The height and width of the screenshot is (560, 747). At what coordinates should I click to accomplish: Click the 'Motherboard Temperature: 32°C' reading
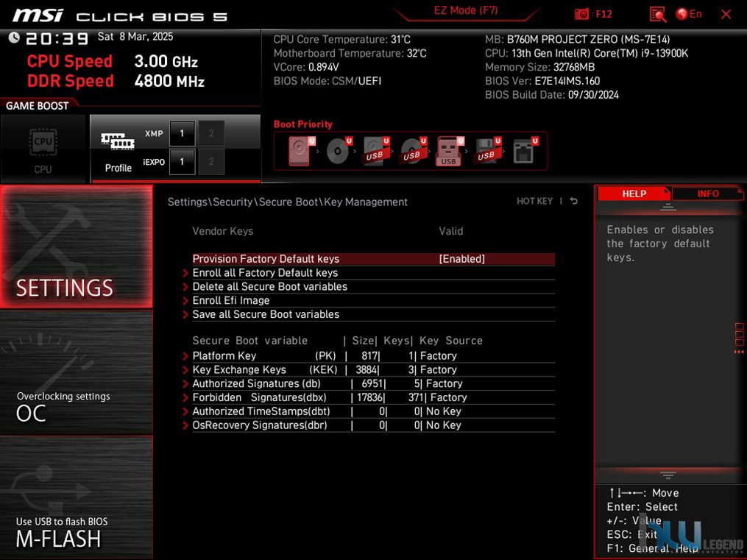tap(350, 53)
